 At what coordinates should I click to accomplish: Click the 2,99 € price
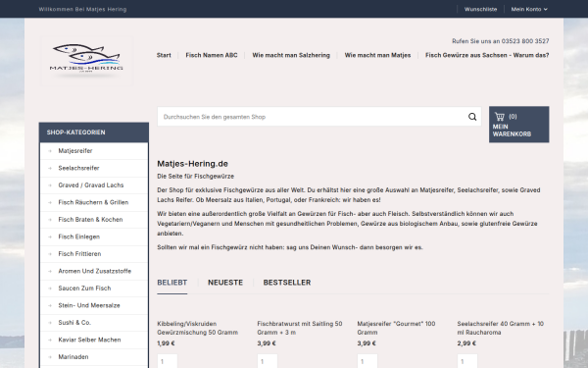(466, 343)
